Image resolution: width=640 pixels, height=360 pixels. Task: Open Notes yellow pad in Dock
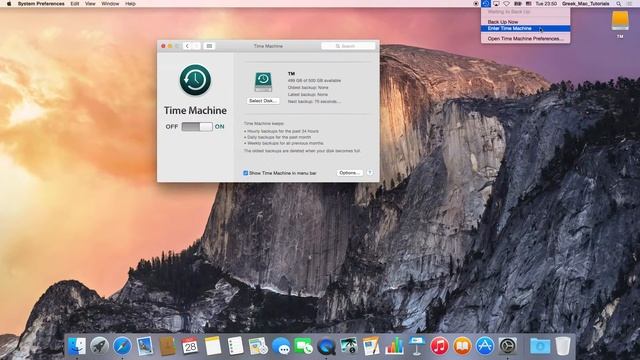click(x=213, y=346)
